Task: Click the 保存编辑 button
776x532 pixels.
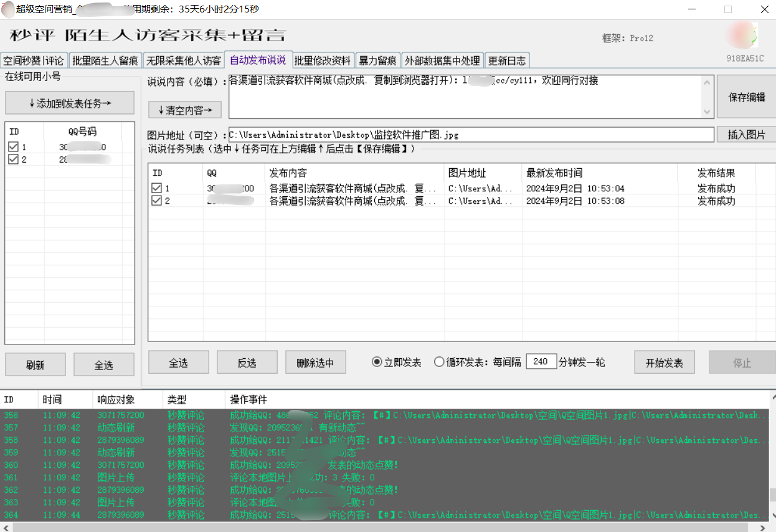Action: click(x=746, y=97)
